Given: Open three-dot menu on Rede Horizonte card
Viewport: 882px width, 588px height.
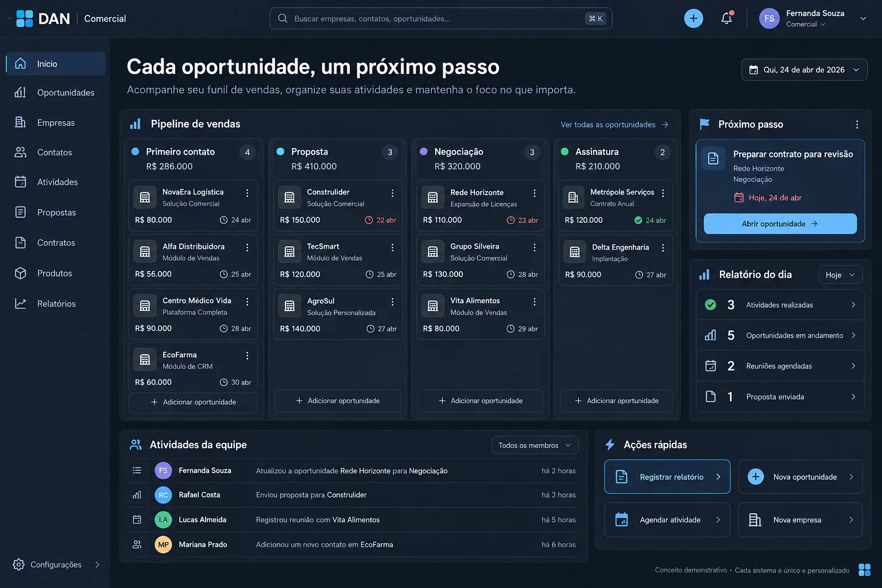Looking at the screenshot, I should click(535, 193).
